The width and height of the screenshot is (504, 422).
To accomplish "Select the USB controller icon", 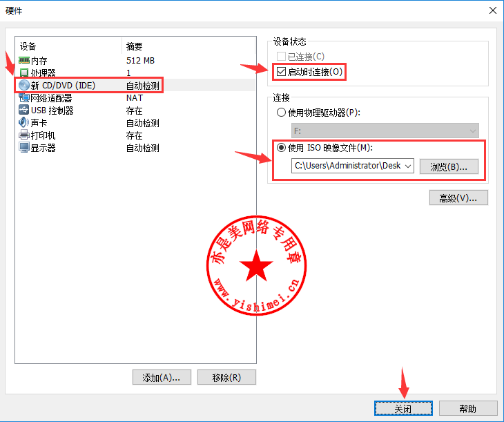I will 24,110.
